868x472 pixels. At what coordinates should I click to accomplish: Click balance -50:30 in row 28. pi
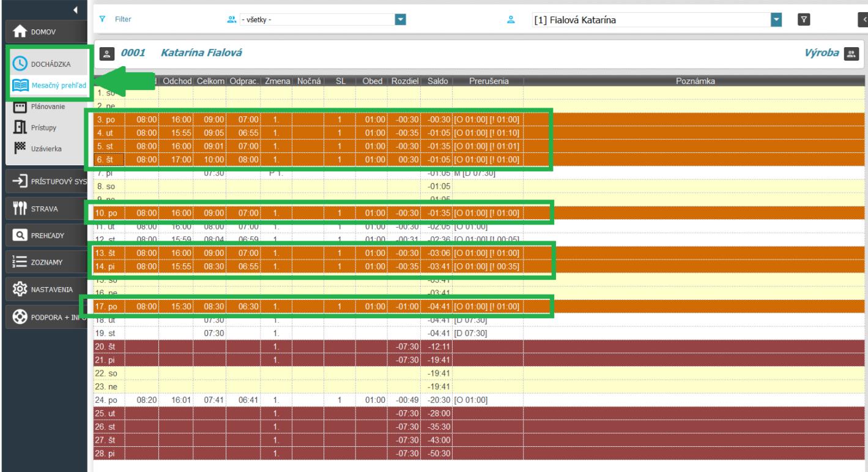pos(440,454)
